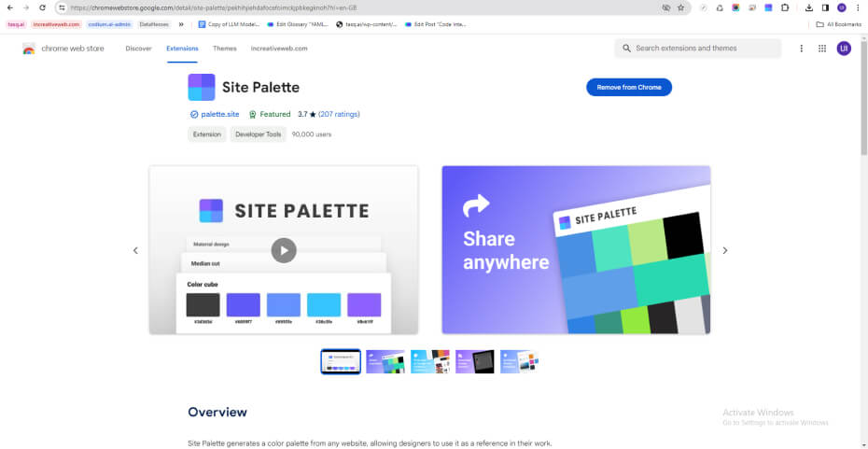Screen dimensions: 868x449
Task: Click the Chrome Web Store rainbow logo
Action: (29, 49)
